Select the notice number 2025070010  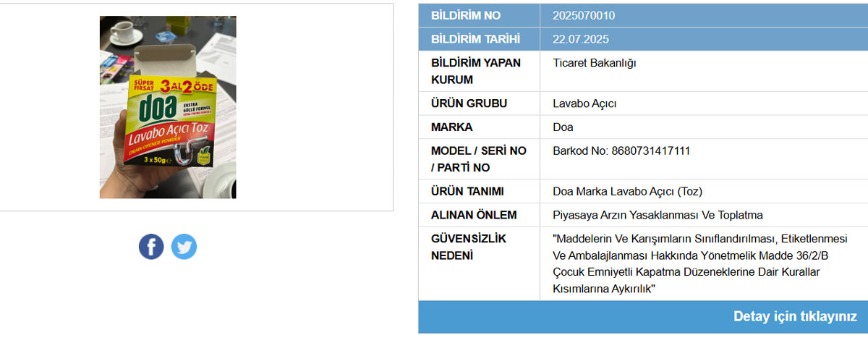pos(584,15)
